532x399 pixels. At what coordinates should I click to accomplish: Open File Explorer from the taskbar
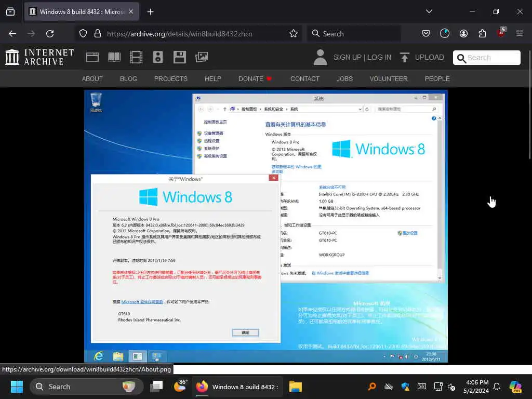(295, 387)
